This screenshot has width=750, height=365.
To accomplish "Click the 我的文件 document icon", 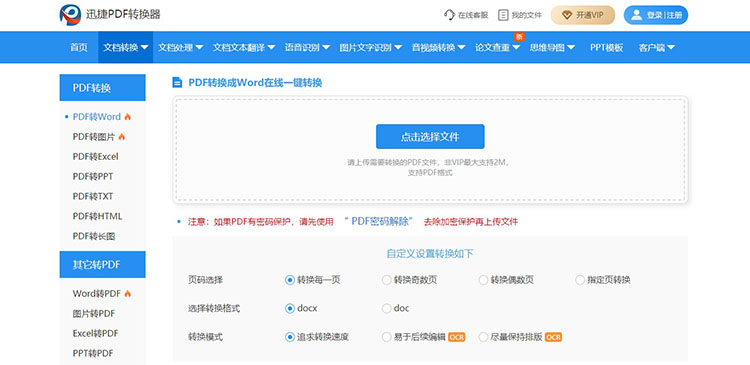I will coord(503,15).
